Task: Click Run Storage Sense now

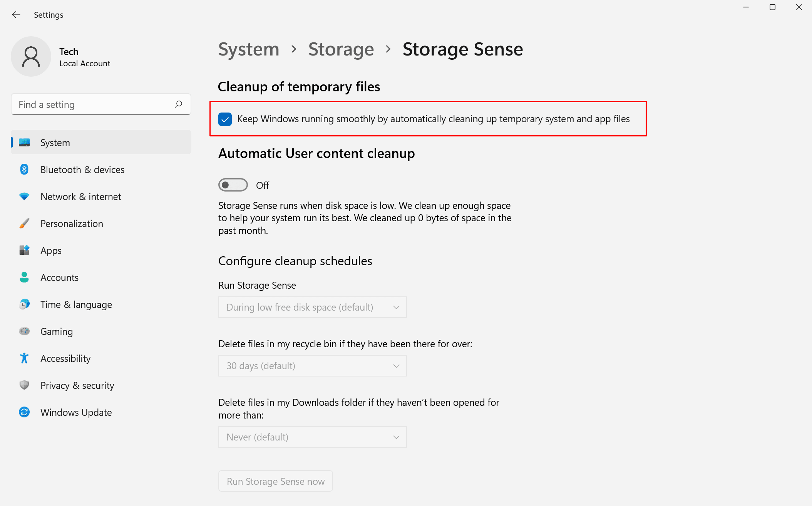Action: [275, 481]
